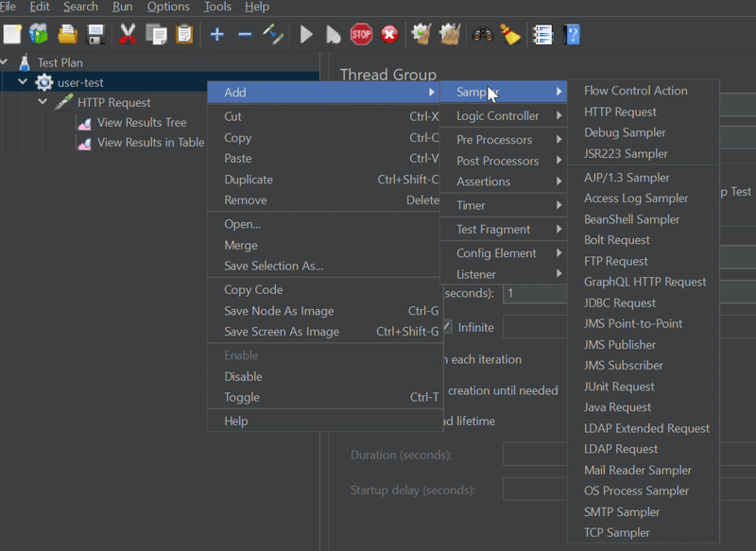Open the Templates icon in toolbar

coord(39,34)
